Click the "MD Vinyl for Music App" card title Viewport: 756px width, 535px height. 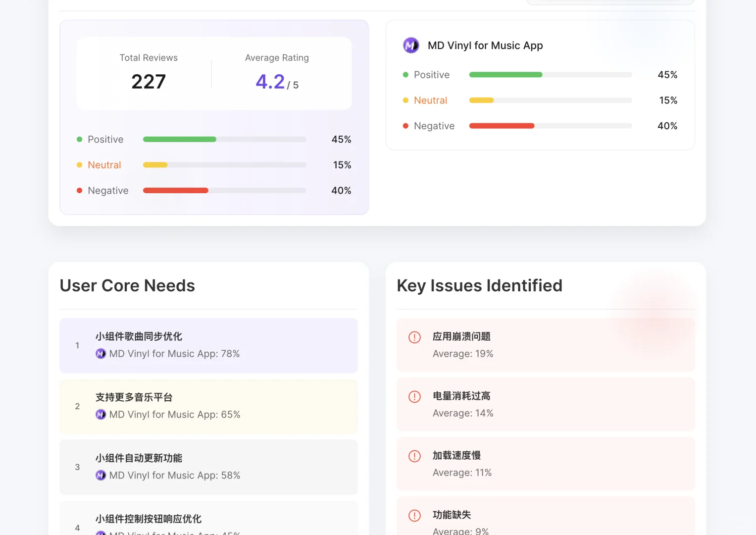pyautogui.click(x=485, y=46)
